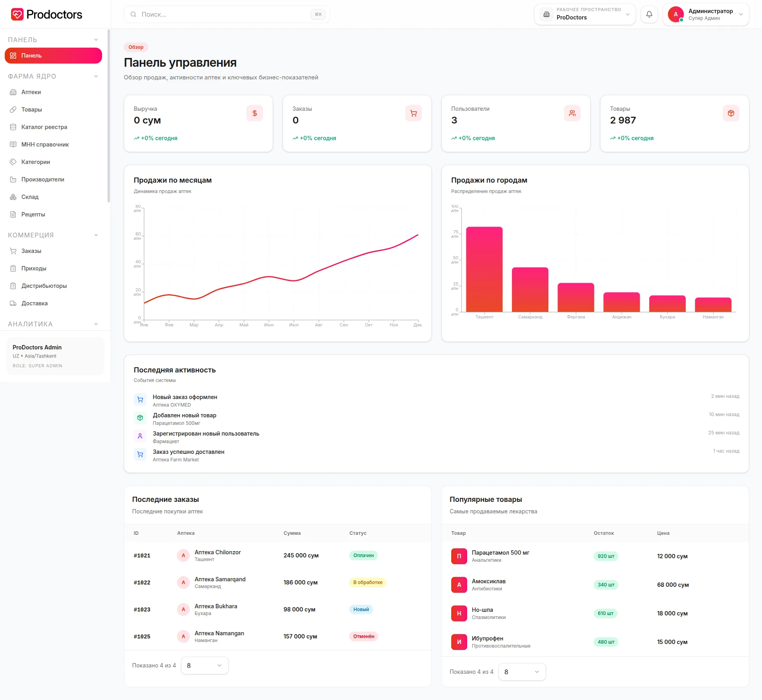Open the Администратор account menu
The width and height of the screenshot is (762, 700).
pos(706,14)
